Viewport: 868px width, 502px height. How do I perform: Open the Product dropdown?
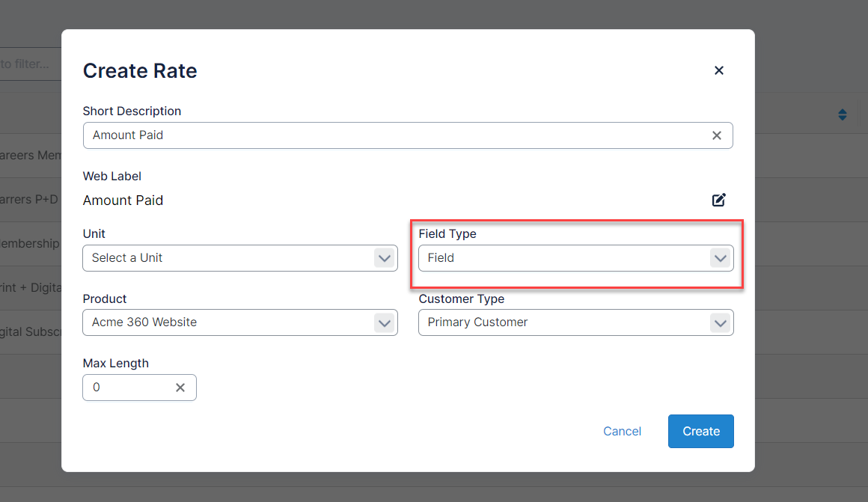point(239,322)
